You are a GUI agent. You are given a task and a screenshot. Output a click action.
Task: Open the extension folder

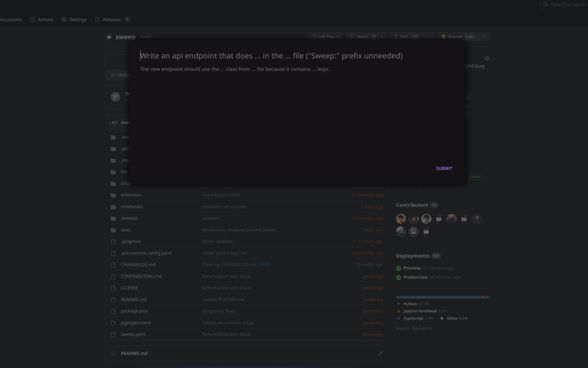pos(131,195)
